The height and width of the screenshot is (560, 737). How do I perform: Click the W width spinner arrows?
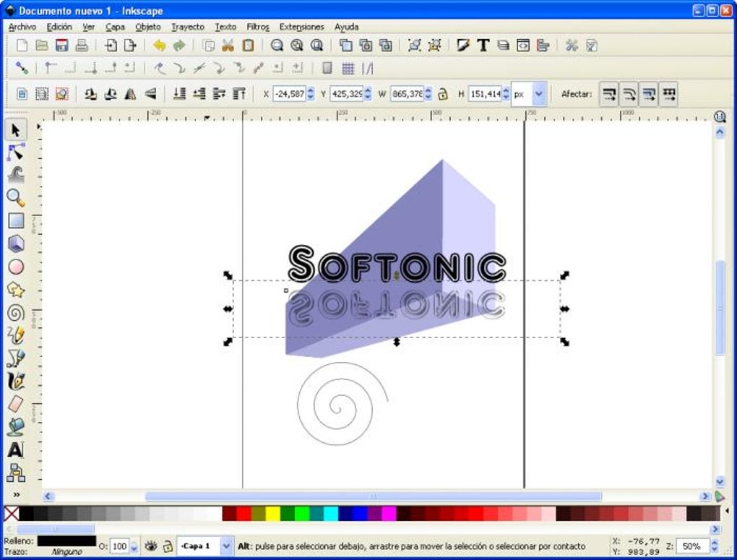[428, 94]
